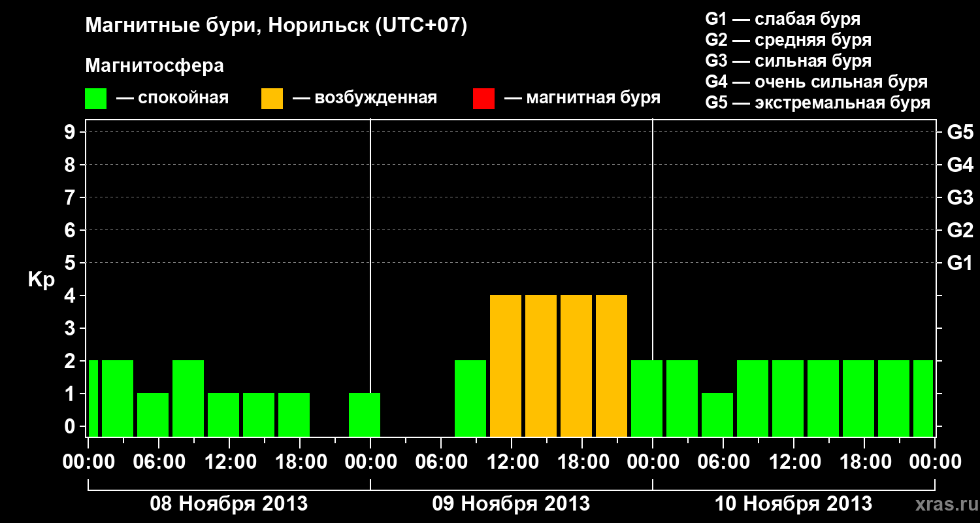Image resolution: width=980 pixels, height=523 pixels.
Task: Click the right-axis 'G5' label
Action: [960, 132]
